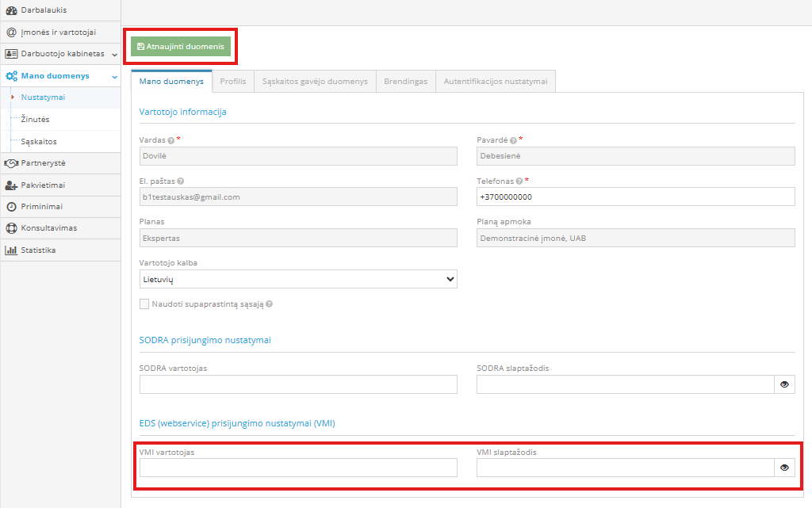Click the help icon beside El. paštas
Screen dimensions: 812x508
(x=182, y=181)
